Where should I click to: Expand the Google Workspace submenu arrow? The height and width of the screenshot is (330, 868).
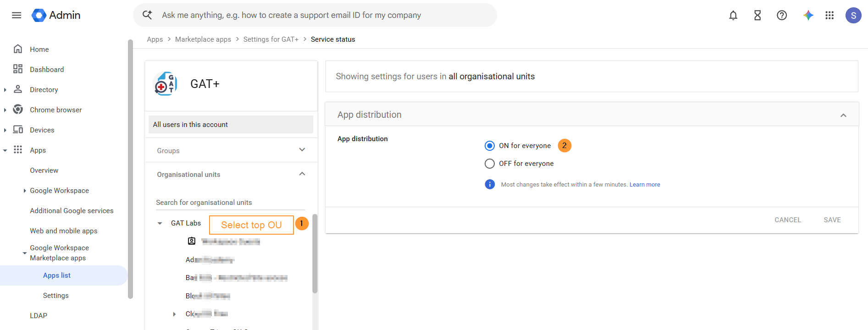click(x=24, y=191)
